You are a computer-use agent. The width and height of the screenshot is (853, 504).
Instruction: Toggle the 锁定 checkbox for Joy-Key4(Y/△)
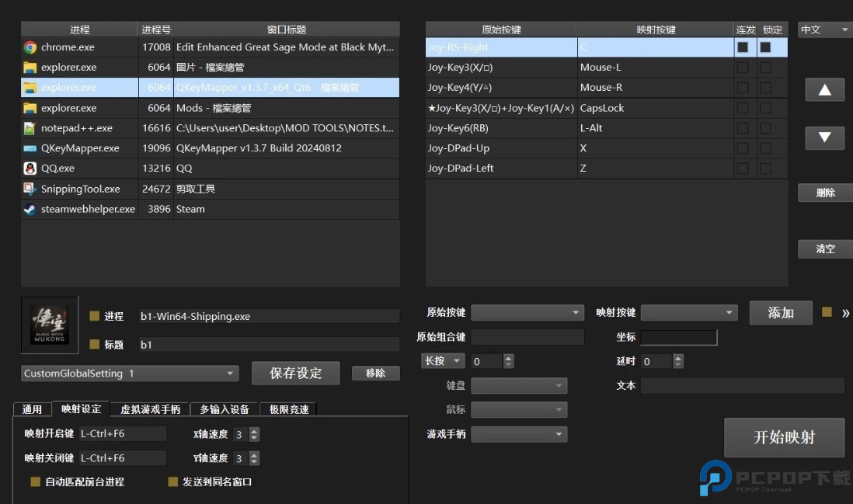[765, 88]
